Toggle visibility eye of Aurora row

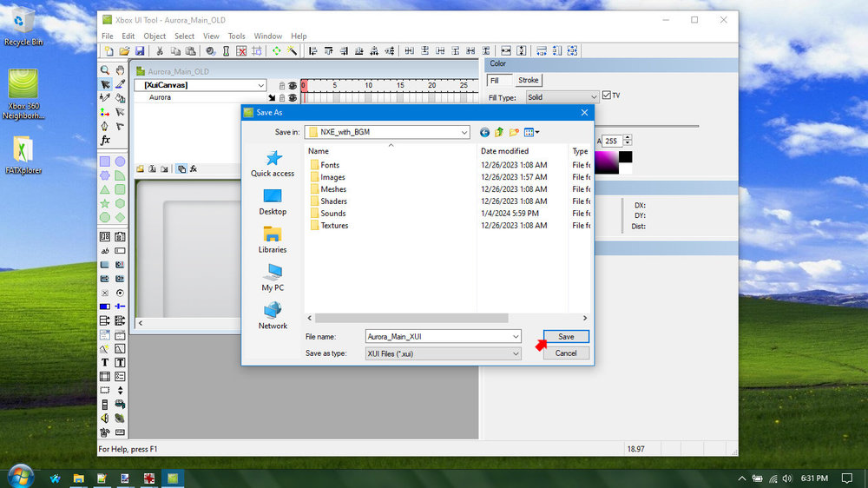click(293, 98)
